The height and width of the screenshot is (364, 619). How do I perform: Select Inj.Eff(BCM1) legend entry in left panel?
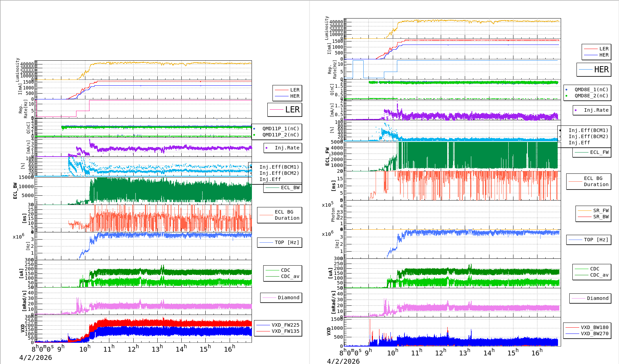(279, 167)
